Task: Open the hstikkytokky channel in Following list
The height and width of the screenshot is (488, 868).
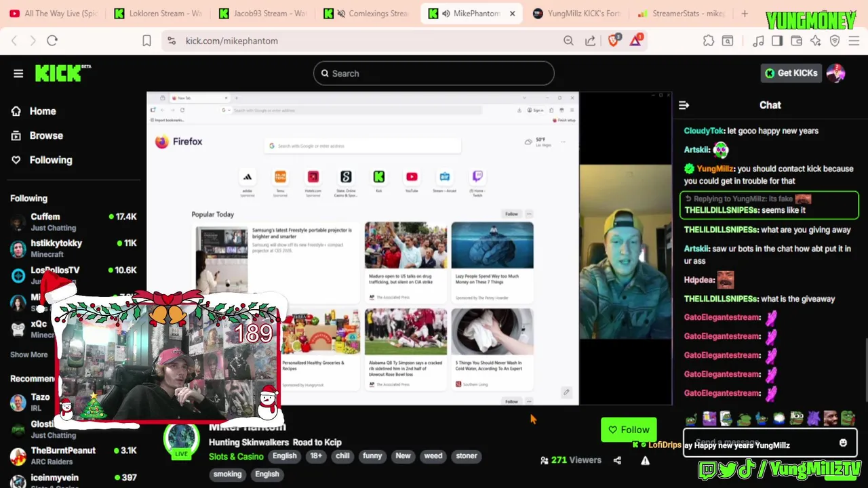Action: coord(73,248)
